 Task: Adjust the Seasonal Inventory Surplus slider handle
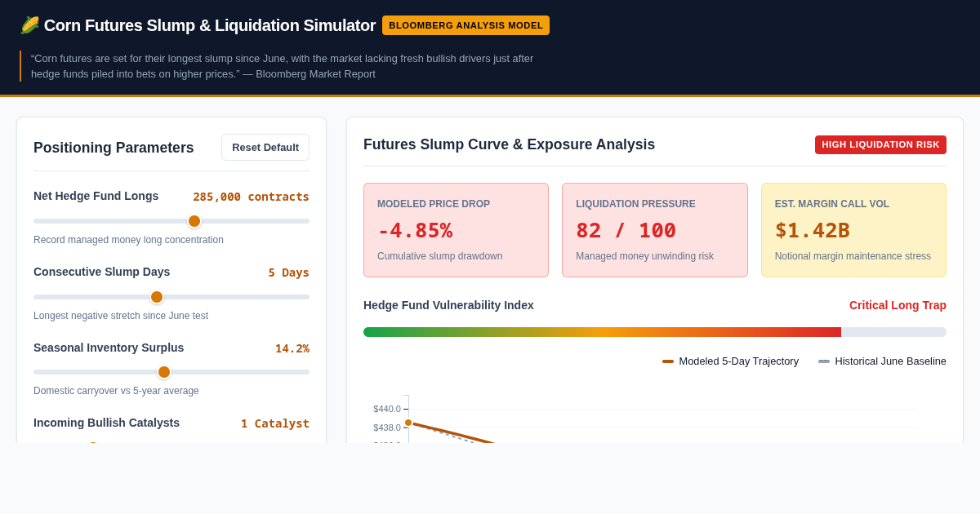tap(164, 372)
